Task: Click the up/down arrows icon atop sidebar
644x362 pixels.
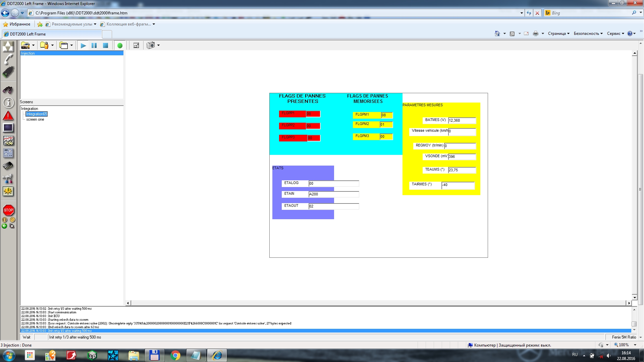Action: click(8, 46)
